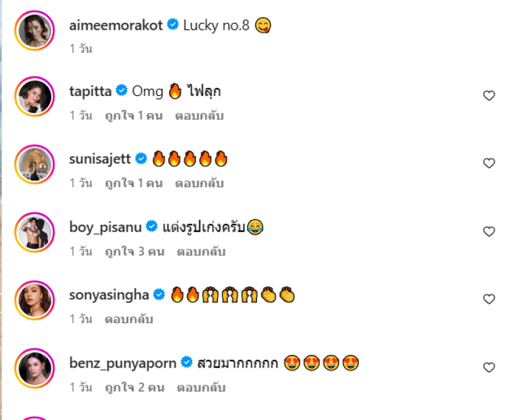The image size is (505, 420).
Task: Open the tapitta username link
Action: (x=90, y=92)
